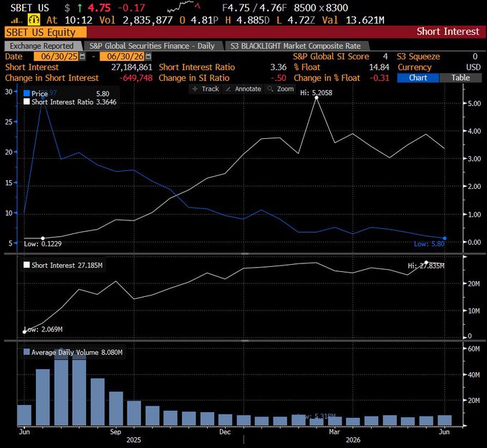Click the white Short Interest Ratio legend swatch
This screenshot has width=487, height=448.
point(26,102)
